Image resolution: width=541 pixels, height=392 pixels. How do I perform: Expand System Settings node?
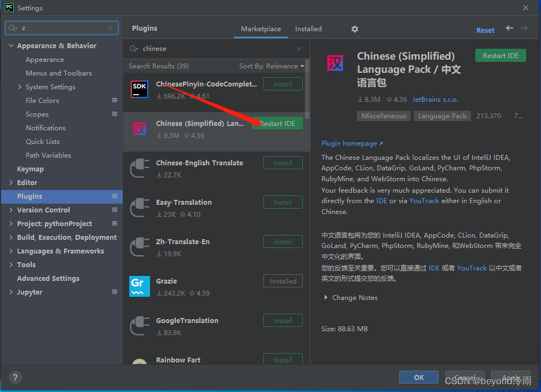(20, 87)
